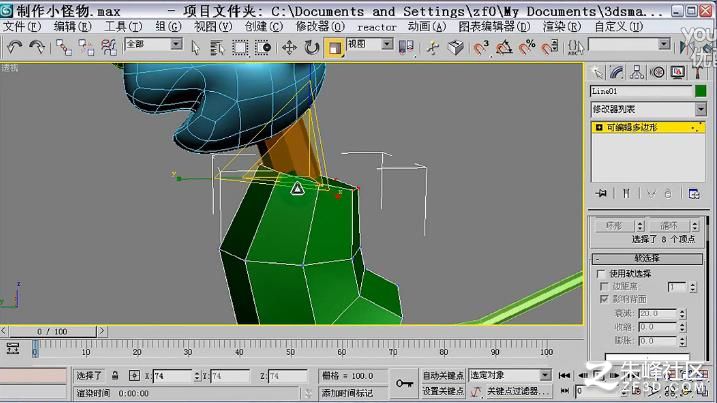Toggle the 影响背面 checkbox

coord(604,299)
